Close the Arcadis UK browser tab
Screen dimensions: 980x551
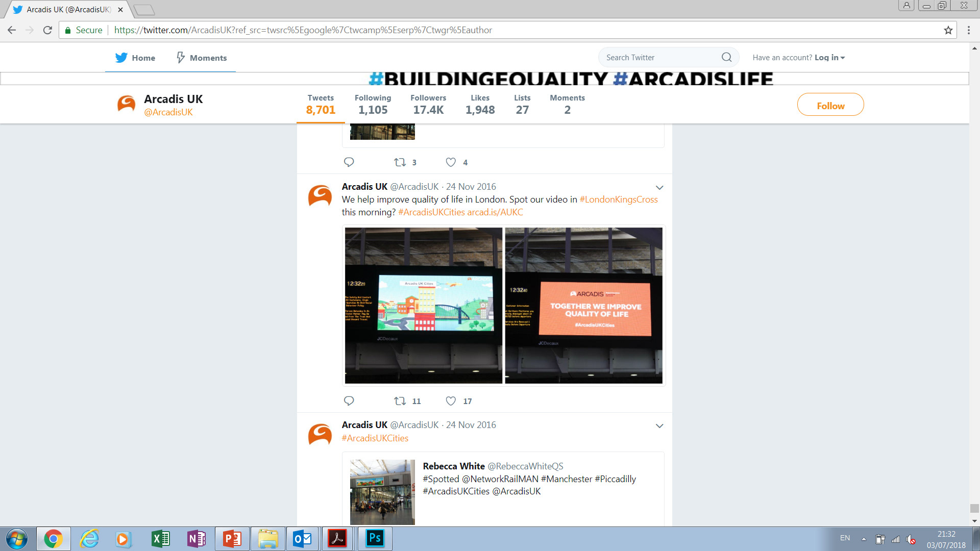coord(120,10)
